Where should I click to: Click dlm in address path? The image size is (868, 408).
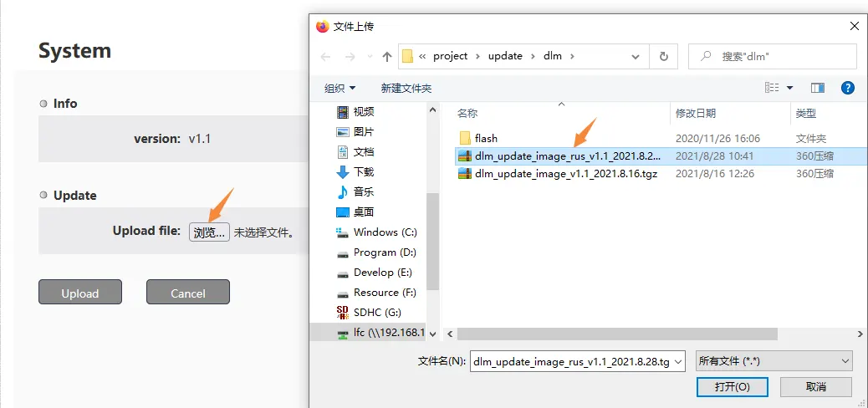(553, 56)
